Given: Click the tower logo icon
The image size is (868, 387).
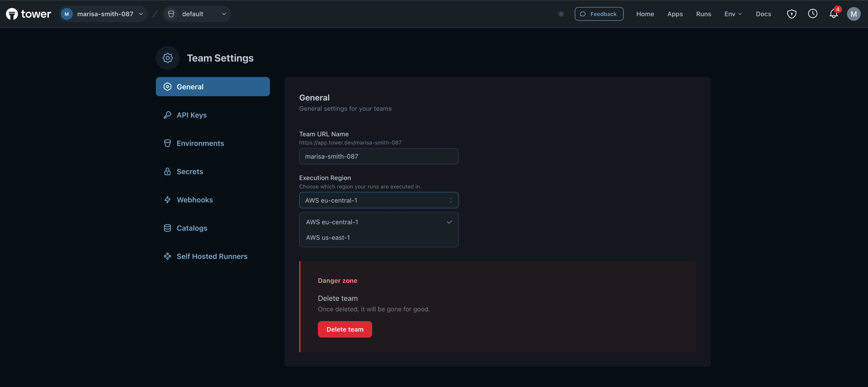Looking at the screenshot, I should tap(12, 14).
